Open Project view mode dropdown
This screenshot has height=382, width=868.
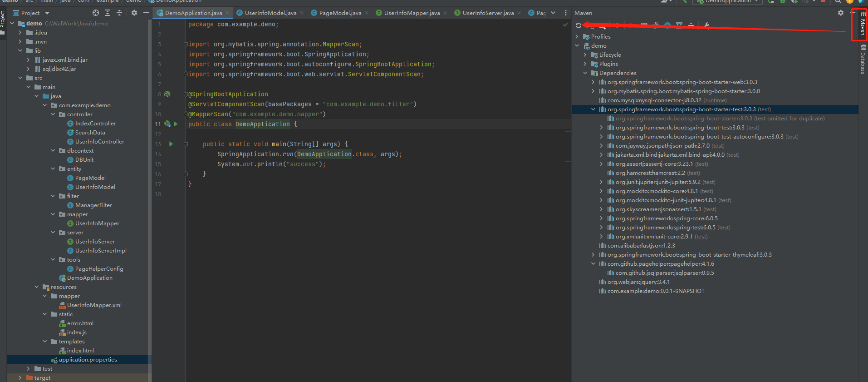click(47, 13)
